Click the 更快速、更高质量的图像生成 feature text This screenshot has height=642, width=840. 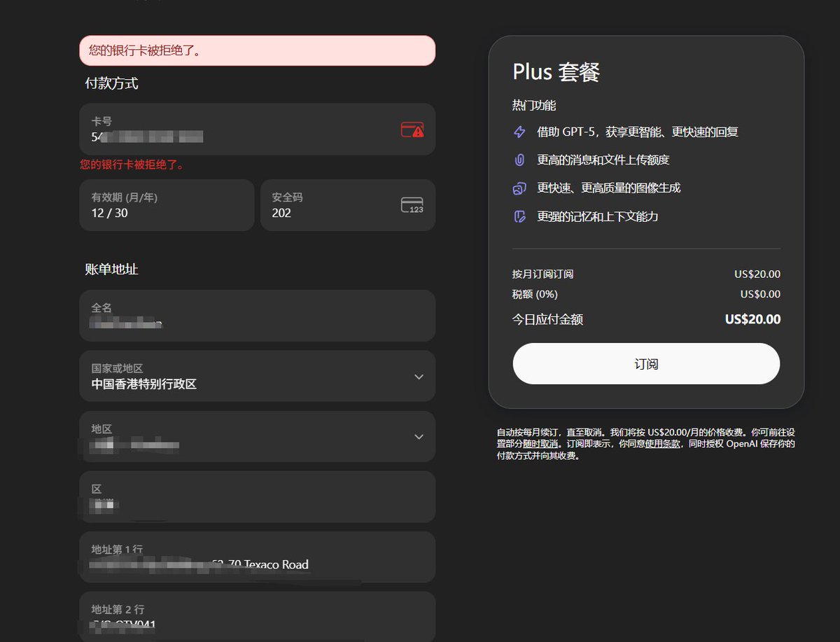(609, 188)
